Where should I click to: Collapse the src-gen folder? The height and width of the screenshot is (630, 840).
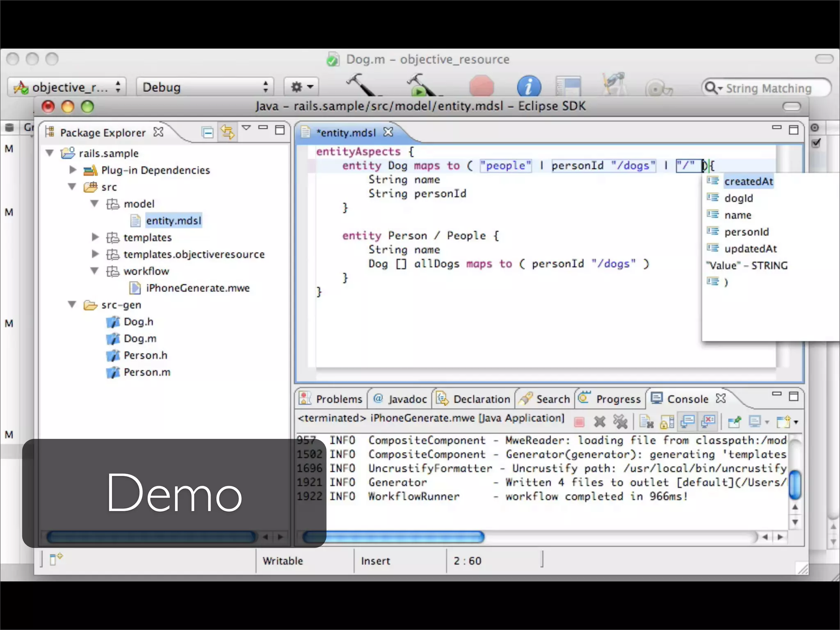72,304
